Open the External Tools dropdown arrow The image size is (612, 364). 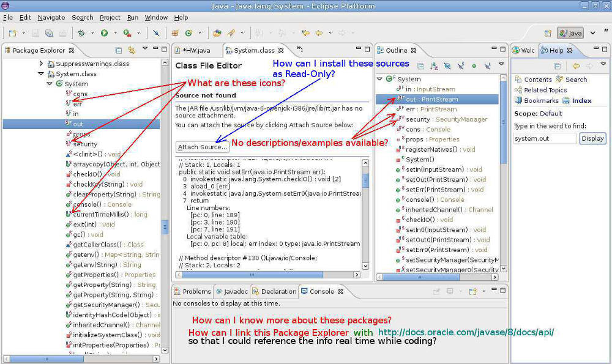tap(138, 33)
